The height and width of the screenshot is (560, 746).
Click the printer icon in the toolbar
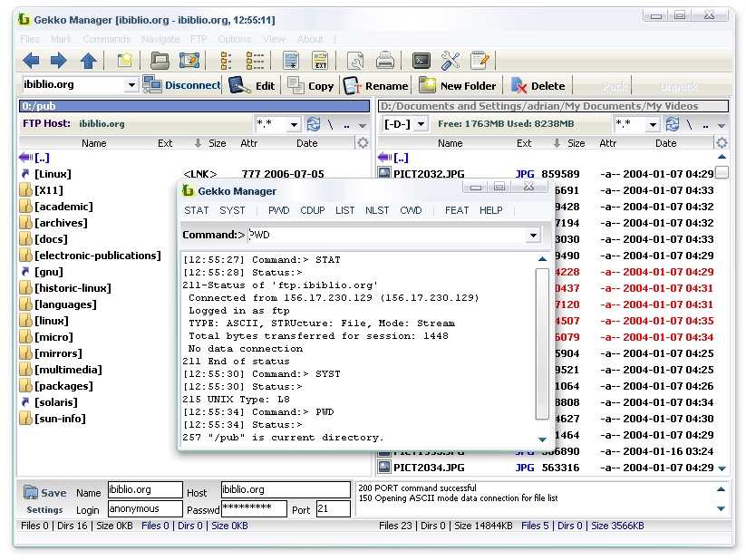(385, 61)
